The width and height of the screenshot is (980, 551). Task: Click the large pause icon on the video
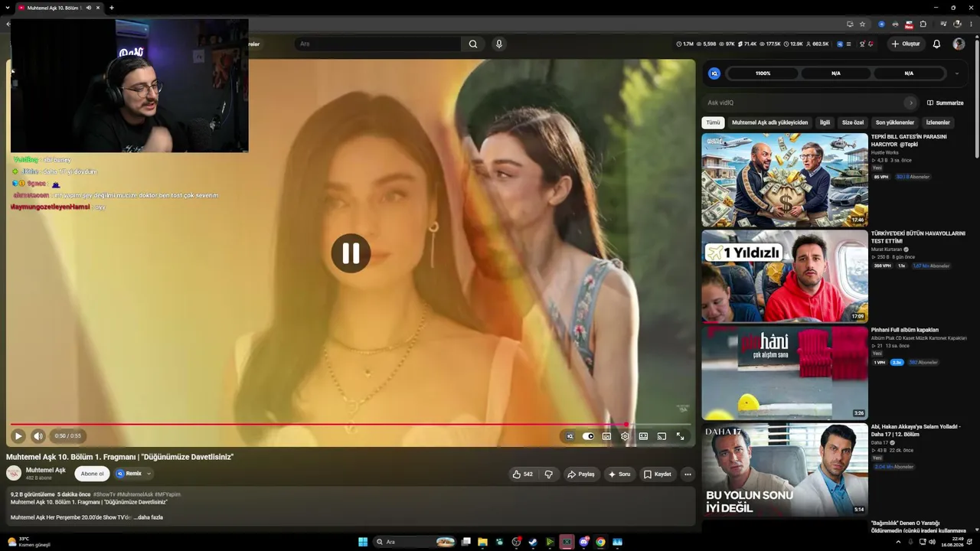pyautogui.click(x=351, y=253)
